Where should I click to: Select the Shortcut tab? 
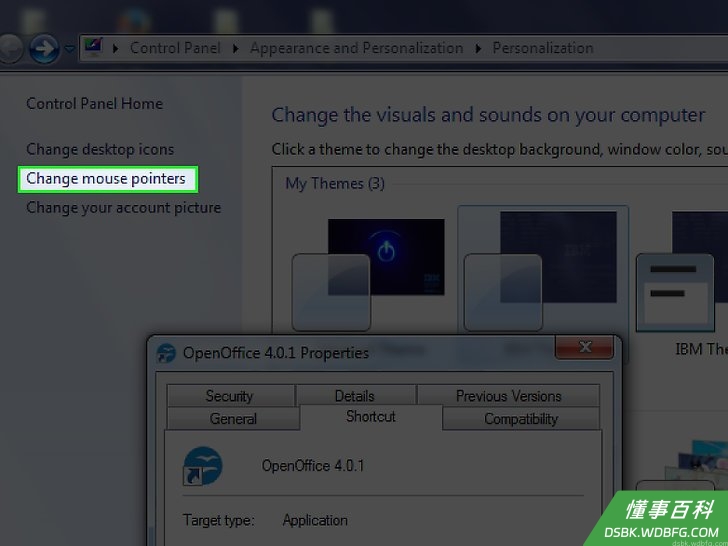click(371, 416)
